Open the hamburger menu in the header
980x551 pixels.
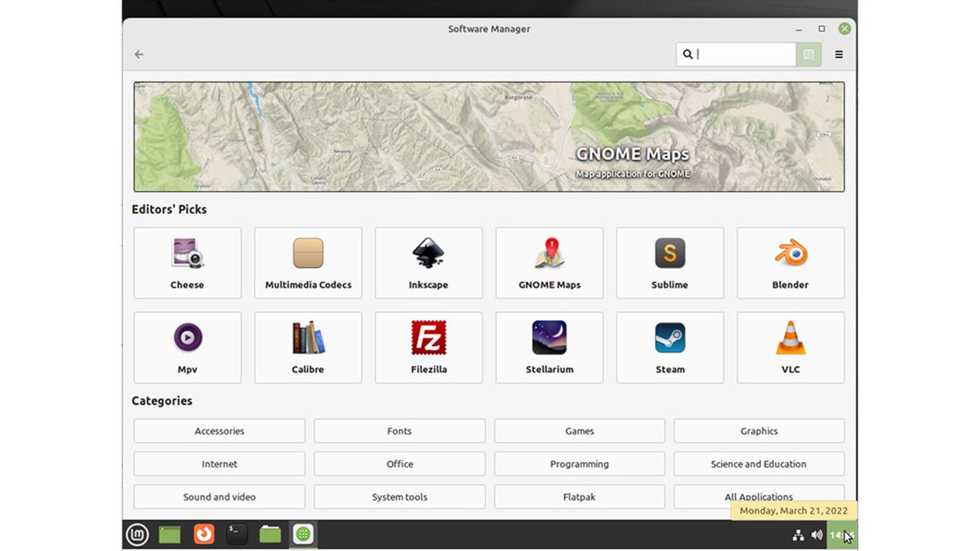(839, 55)
